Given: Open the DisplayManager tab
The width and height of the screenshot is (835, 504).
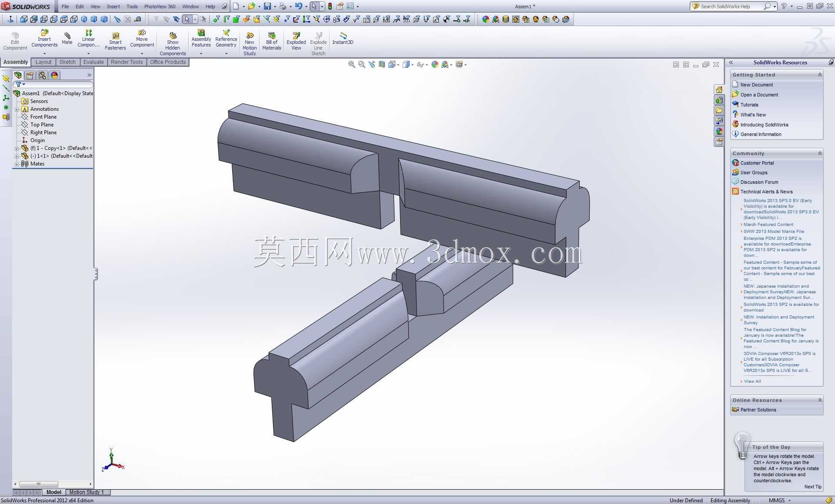Looking at the screenshot, I should pyautogui.click(x=54, y=75).
